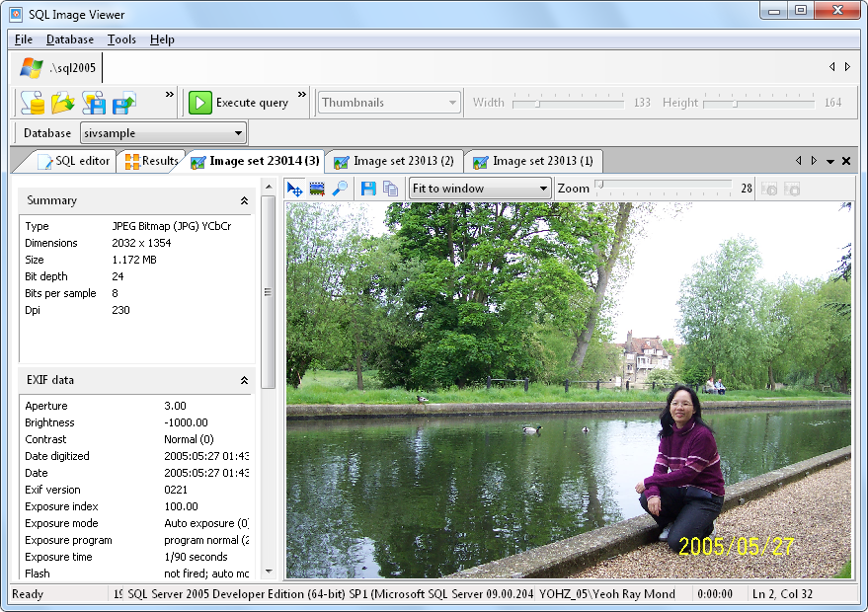The height and width of the screenshot is (612, 868).
Task: Open the Tools menu
Action: pyautogui.click(x=121, y=39)
